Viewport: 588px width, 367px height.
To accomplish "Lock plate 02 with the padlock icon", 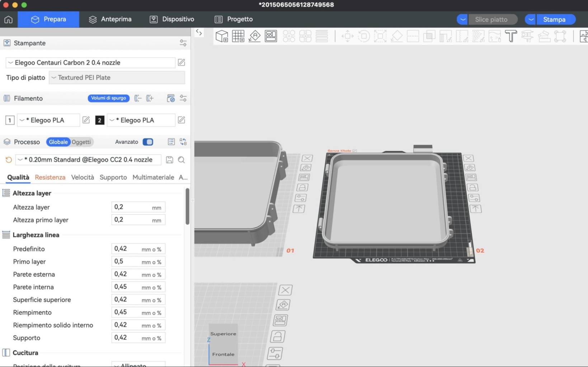I will pyautogui.click(x=473, y=187).
